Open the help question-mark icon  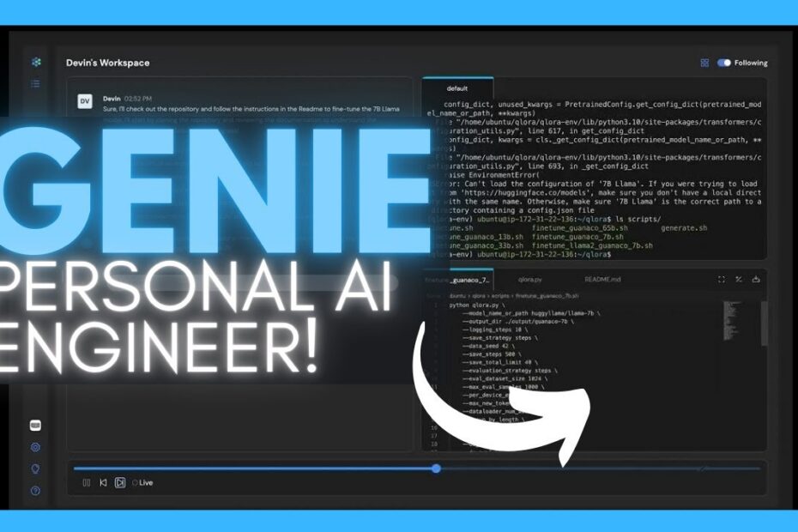(34, 490)
